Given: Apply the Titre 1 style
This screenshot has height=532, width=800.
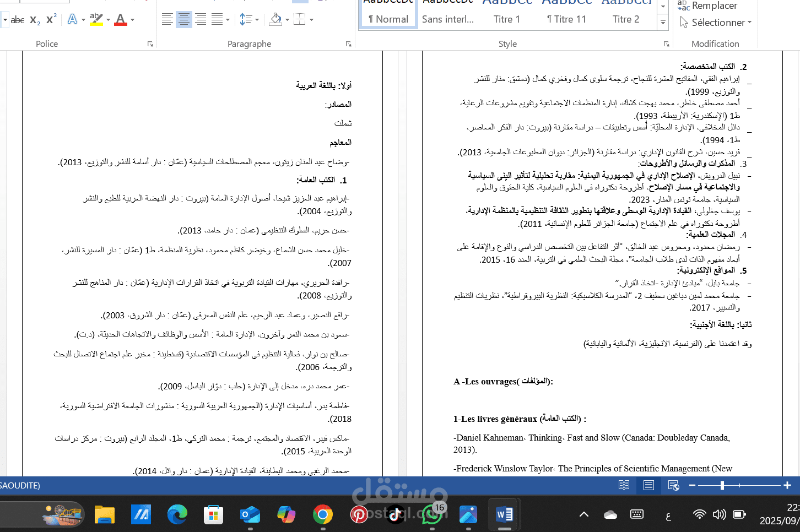Looking at the screenshot, I should [x=507, y=14].
